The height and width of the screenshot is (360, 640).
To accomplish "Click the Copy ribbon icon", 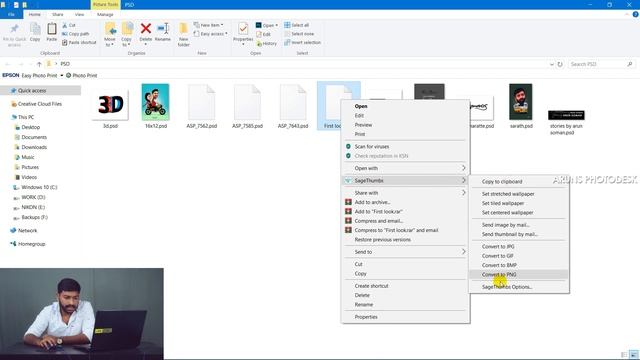I will click(x=36, y=29).
